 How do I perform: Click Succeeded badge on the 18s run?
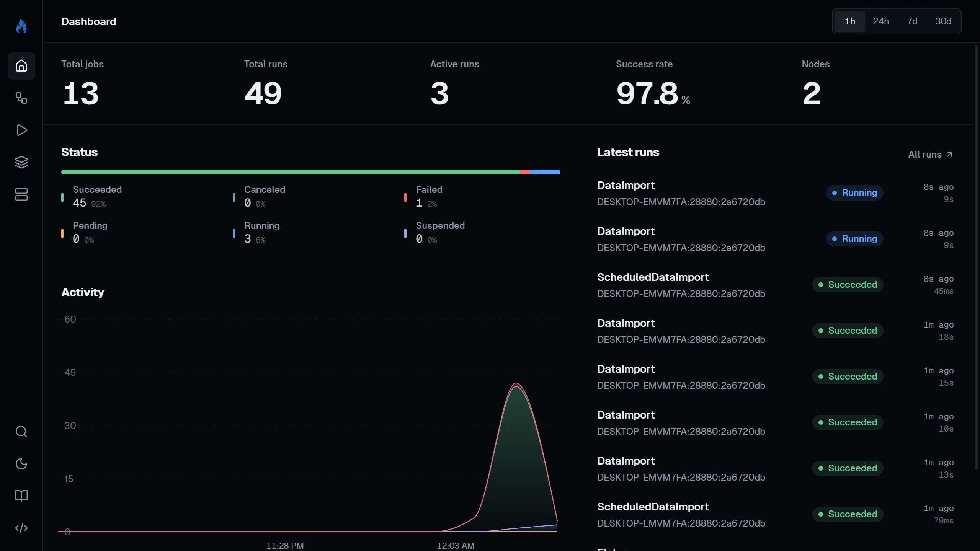click(848, 331)
